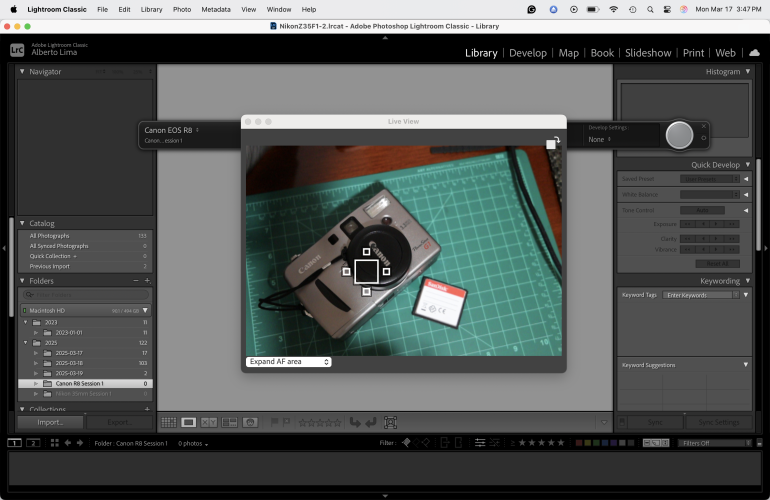This screenshot has width=770, height=500.
Task: Rotate photo counterclockwise in toolbar
Action: coord(355,422)
